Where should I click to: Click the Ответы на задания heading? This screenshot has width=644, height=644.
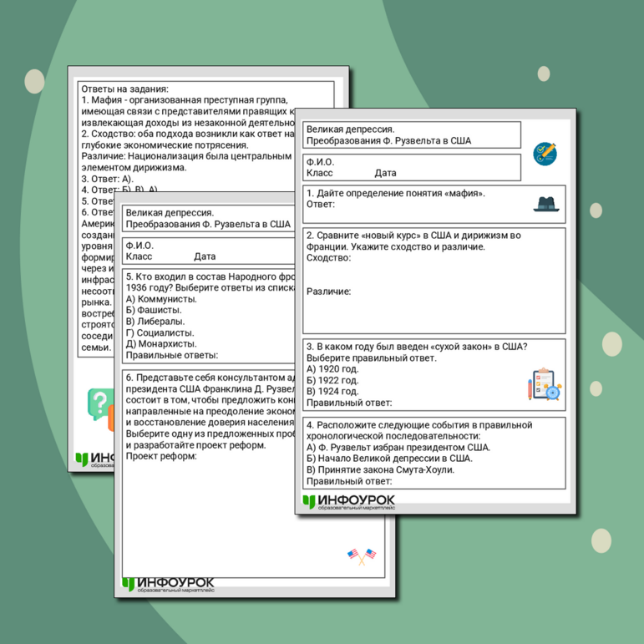coord(124,89)
